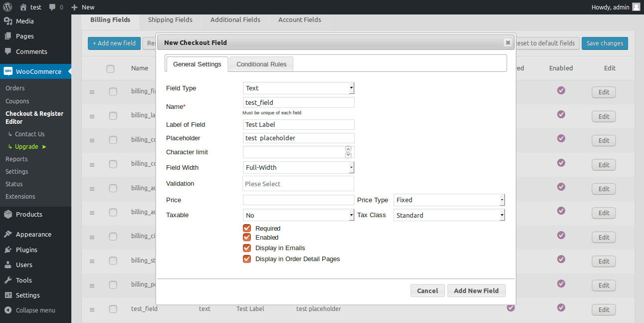Screen dimensions: 644x323
Task: Click the Placeholder input field
Action: pyautogui.click(x=298, y=138)
